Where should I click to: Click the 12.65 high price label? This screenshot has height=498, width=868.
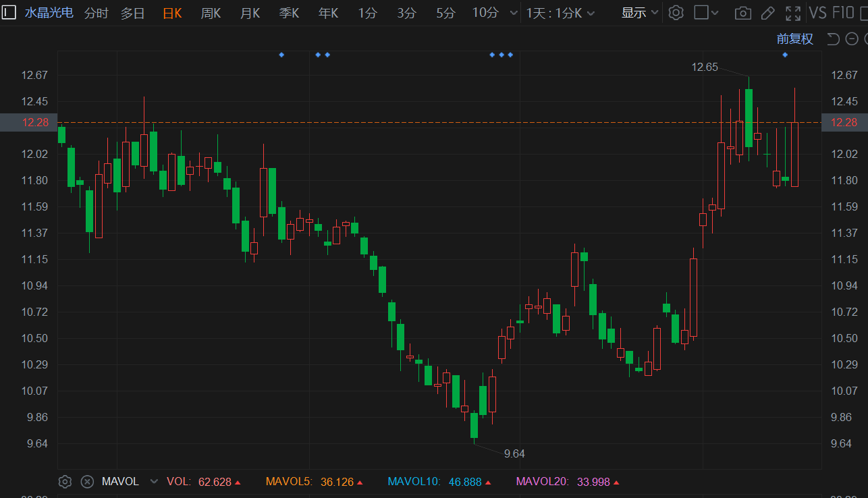(x=705, y=67)
